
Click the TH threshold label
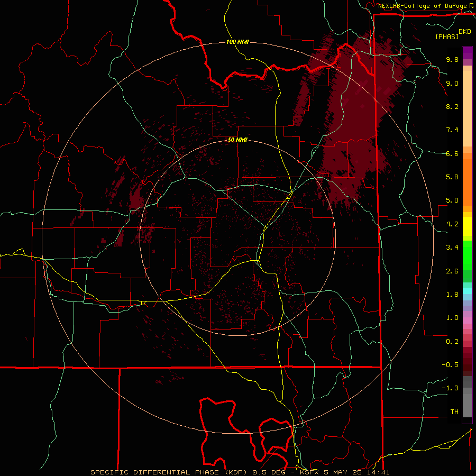[x=454, y=412]
